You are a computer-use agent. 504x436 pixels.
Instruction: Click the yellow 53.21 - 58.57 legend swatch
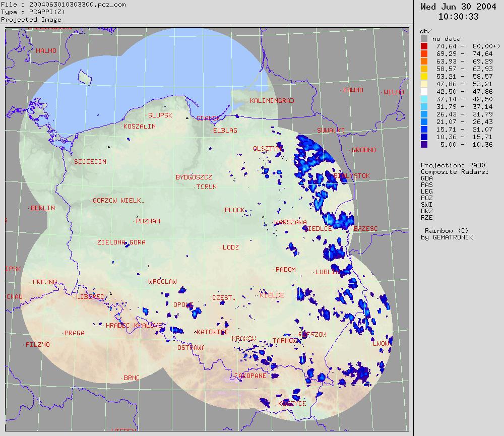click(424, 76)
